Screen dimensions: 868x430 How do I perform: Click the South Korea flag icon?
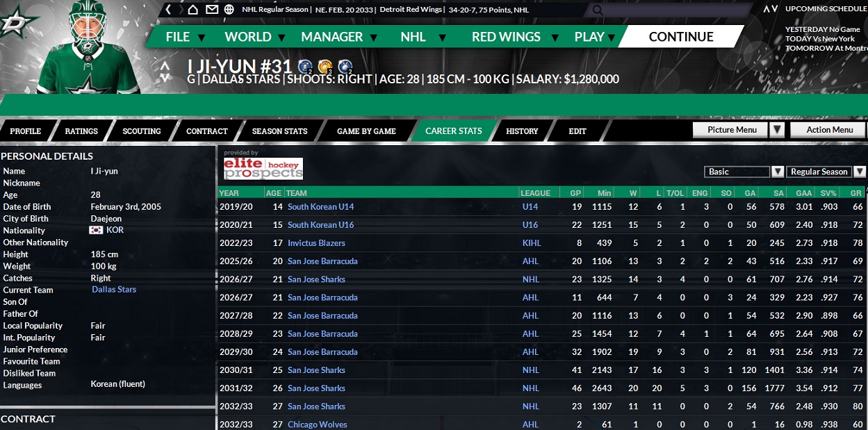96,230
